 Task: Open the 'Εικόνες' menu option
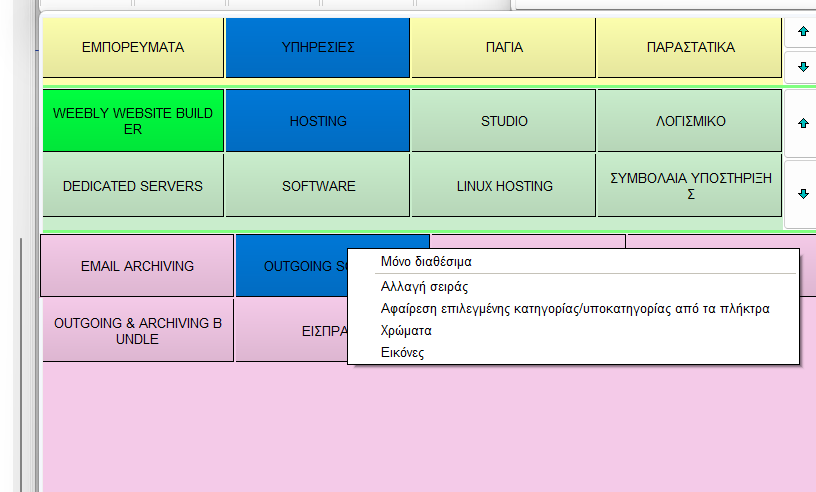(402, 352)
